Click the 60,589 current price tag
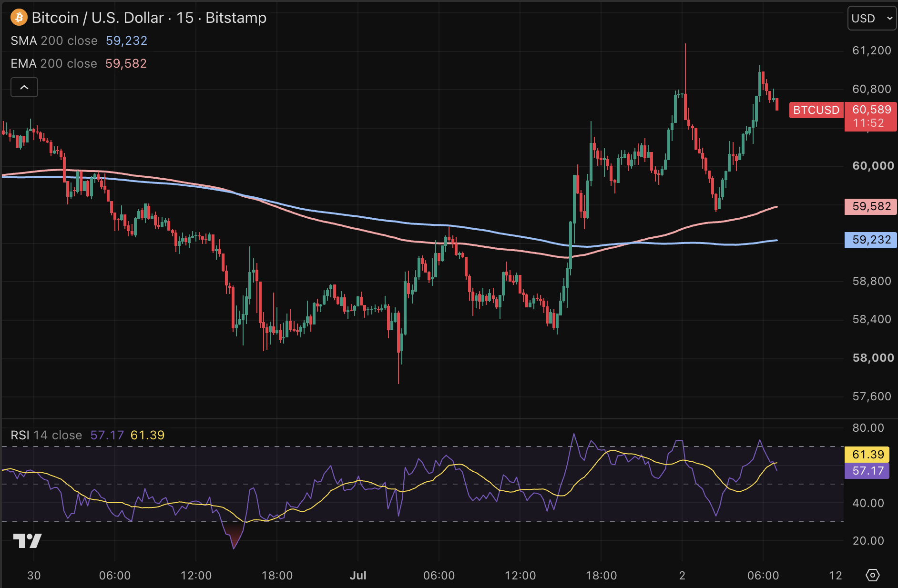This screenshot has height=588, width=898. [871, 116]
